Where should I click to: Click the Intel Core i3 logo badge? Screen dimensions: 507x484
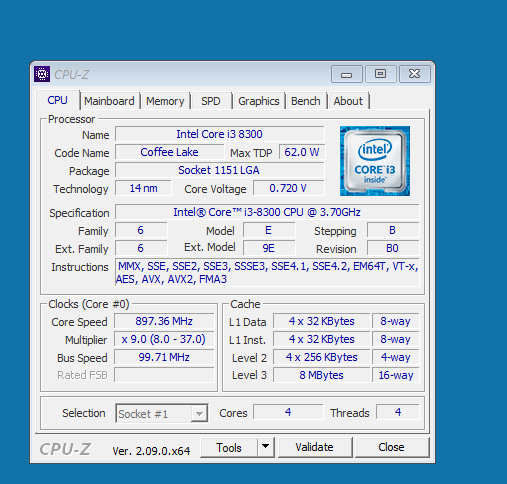(375, 161)
